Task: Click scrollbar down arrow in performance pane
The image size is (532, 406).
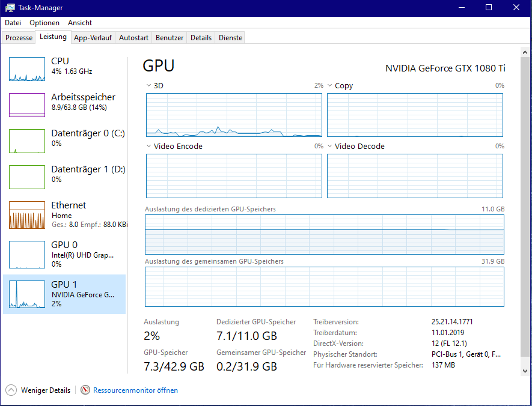Action: coord(525,371)
